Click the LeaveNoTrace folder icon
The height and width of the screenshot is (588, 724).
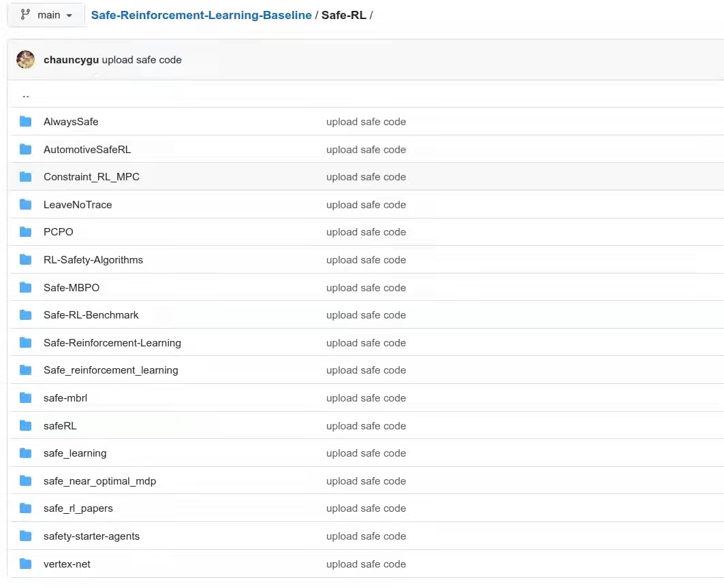point(26,205)
